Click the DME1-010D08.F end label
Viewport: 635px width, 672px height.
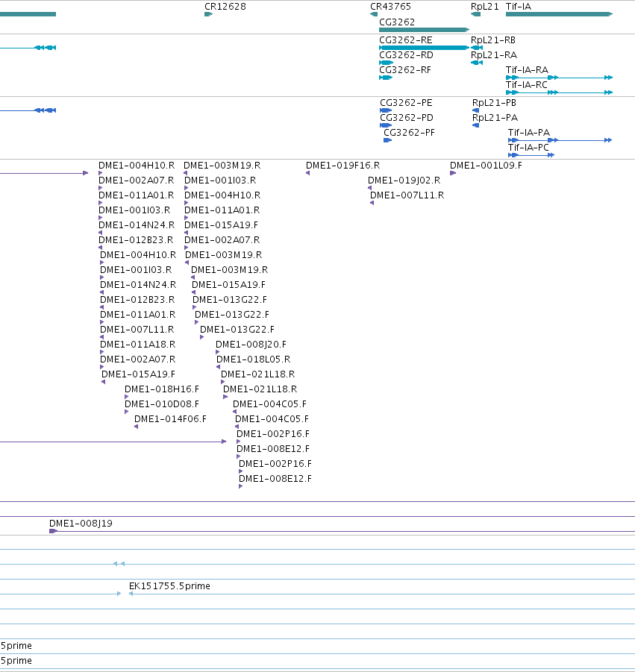162,404
